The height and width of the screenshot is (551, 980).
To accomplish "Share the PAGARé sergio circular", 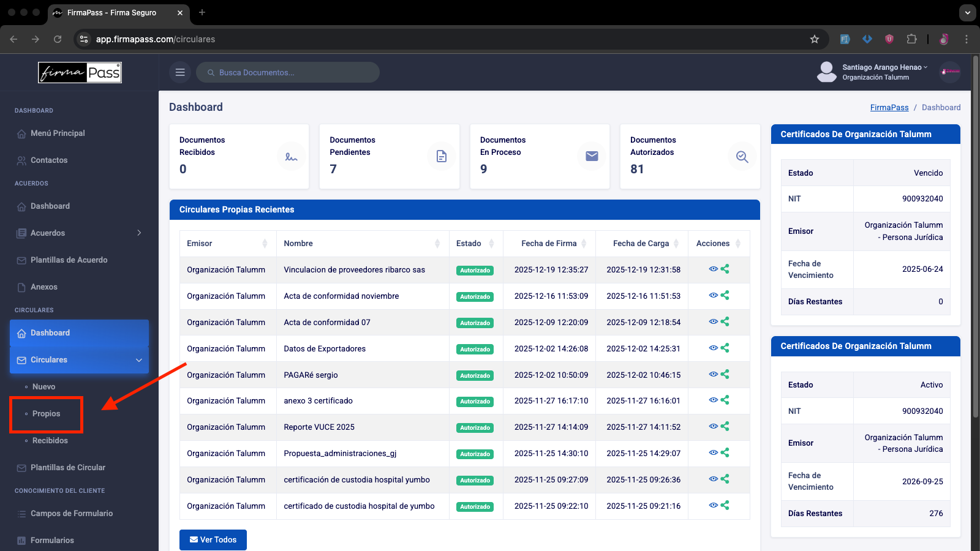I will point(725,374).
